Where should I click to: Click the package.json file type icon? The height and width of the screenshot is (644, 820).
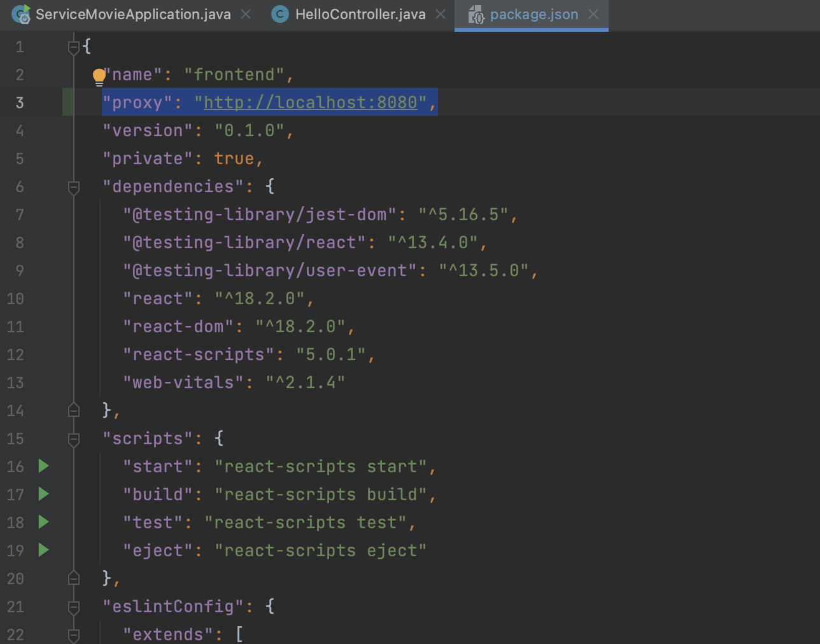coord(476,15)
